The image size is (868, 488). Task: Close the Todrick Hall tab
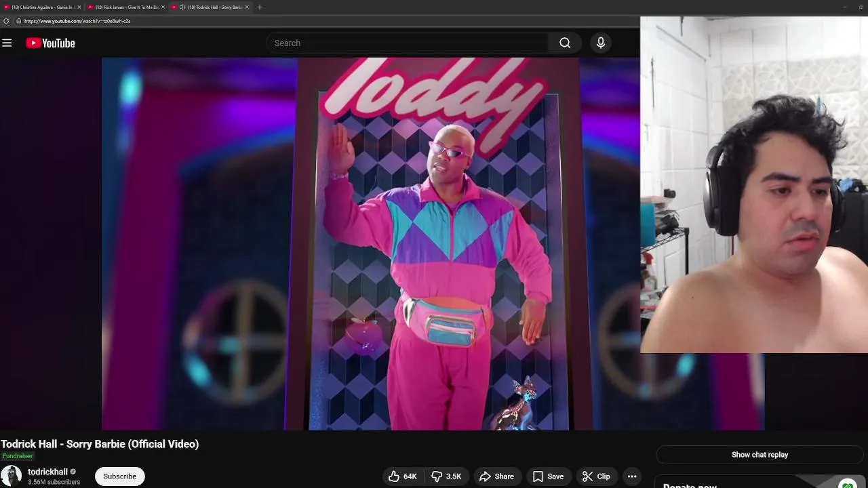247,7
